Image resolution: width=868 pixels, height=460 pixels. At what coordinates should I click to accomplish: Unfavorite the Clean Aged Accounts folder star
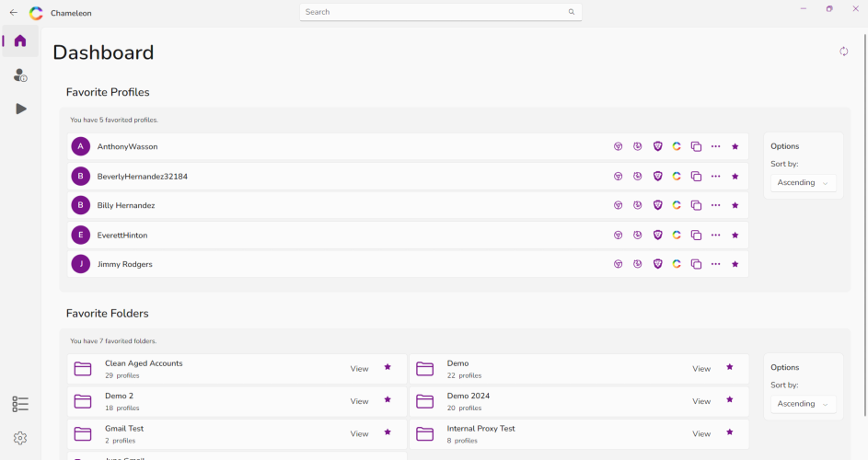pyautogui.click(x=388, y=367)
